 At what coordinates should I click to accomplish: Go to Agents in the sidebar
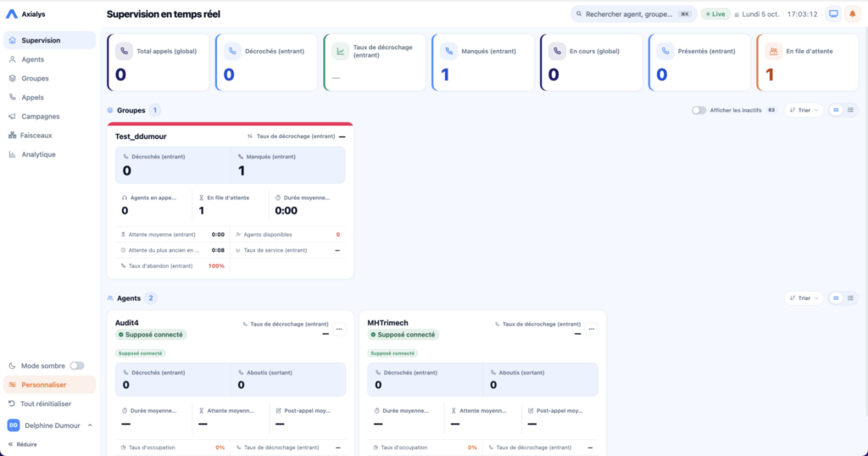[x=49, y=59]
